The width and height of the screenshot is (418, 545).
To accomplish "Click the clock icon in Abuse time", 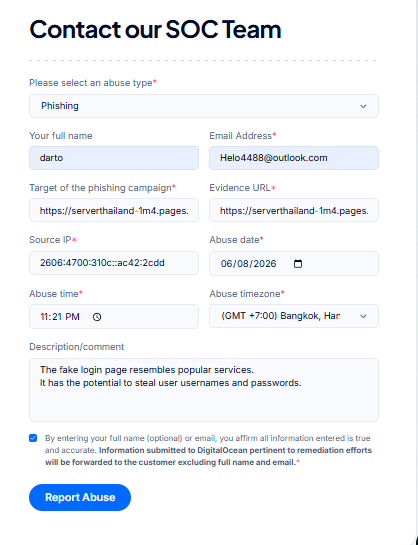I will coord(97,317).
